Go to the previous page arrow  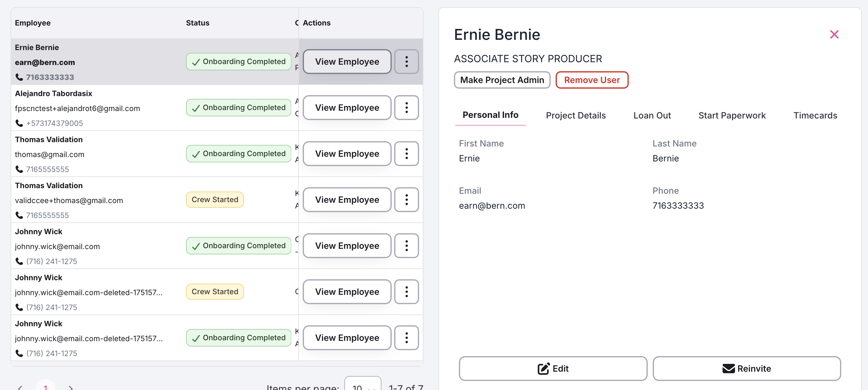pos(20,387)
